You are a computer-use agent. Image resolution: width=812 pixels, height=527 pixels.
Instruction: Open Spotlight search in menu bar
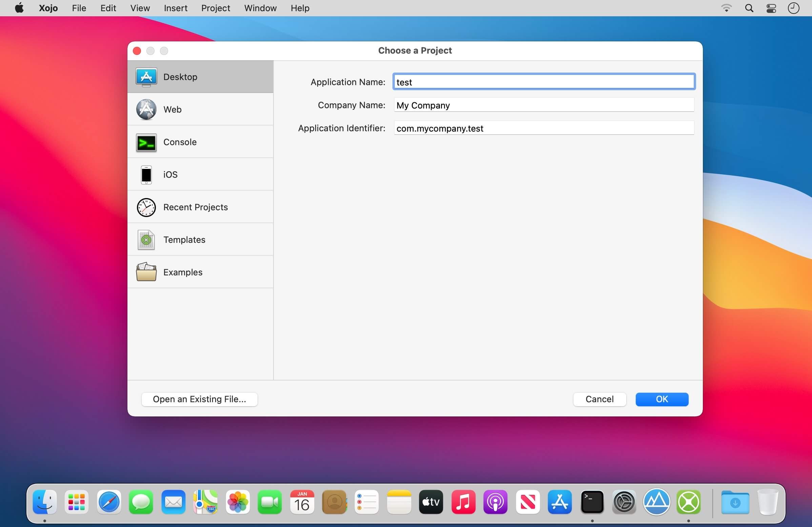(749, 8)
